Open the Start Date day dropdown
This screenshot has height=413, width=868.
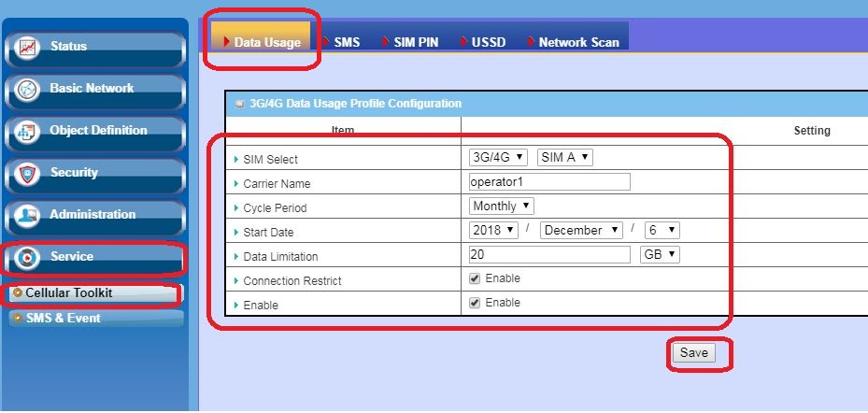[x=662, y=230]
